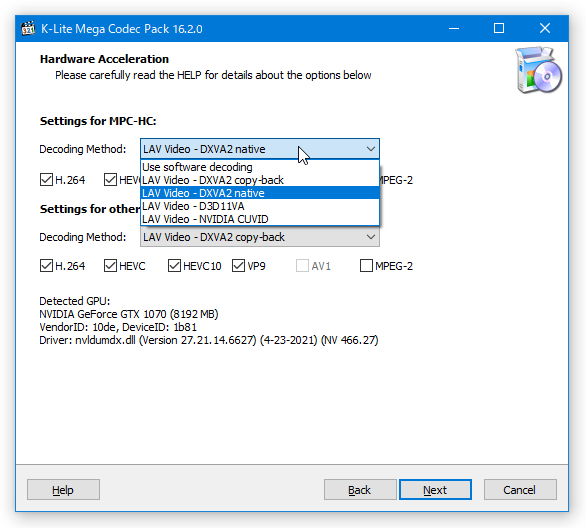Image resolution: width=586 pixels, height=528 pixels.
Task: Proceed with the Next button
Action: coord(435,490)
